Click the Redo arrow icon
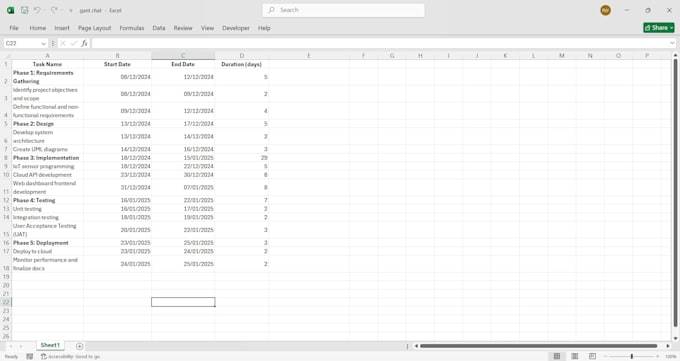680x361 pixels. [54, 10]
